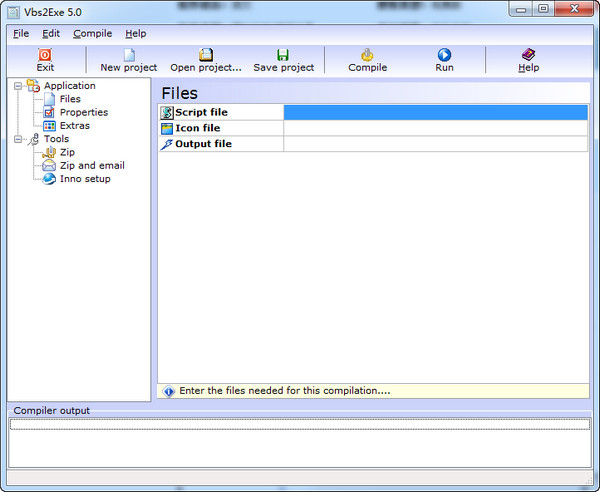This screenshot has height=492, width=600.
Task: Click the Application folder icon in tree
Action: 33,86
